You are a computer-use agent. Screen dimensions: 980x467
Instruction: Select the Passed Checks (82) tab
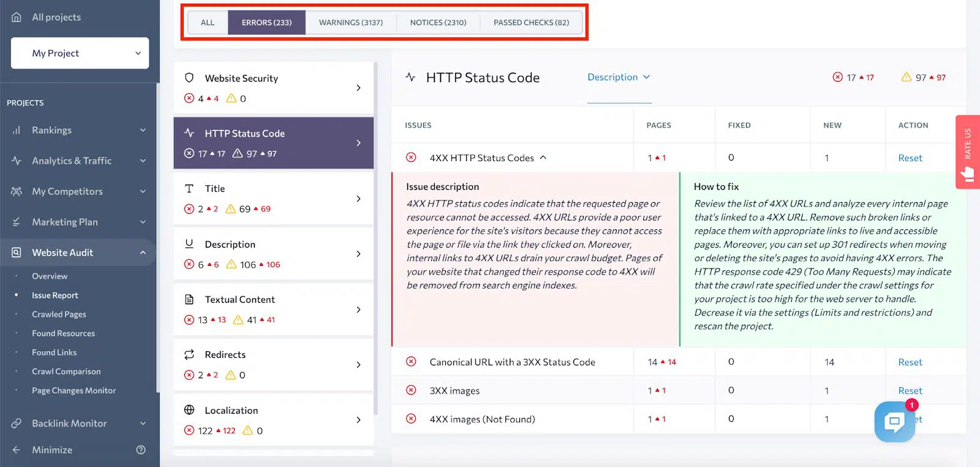[531, 23]
